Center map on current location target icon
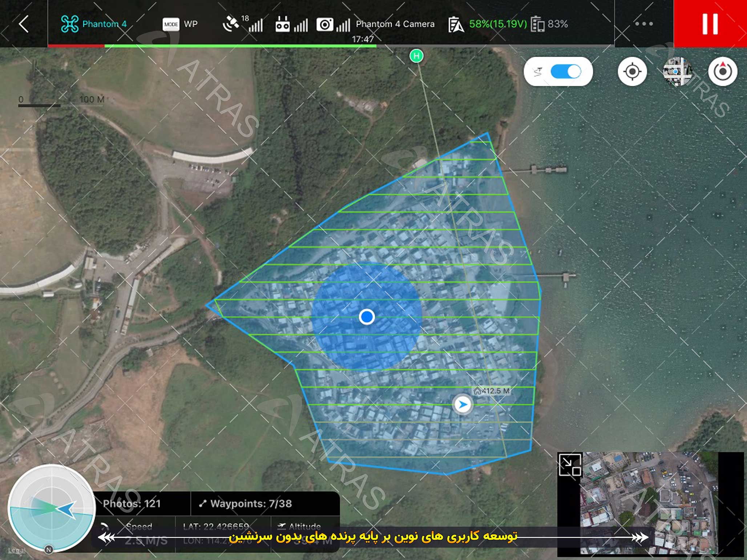This screenshot has width=747, height=560. click(x=632, y=72)
